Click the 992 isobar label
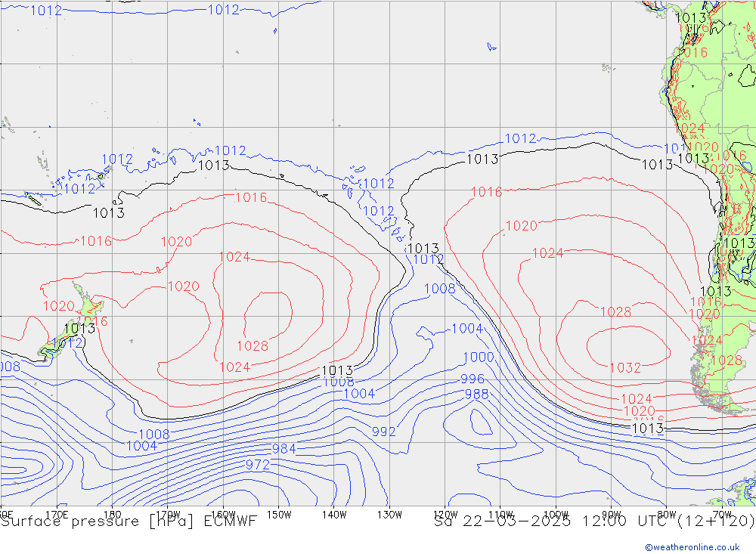 click(x=384, y=432)
